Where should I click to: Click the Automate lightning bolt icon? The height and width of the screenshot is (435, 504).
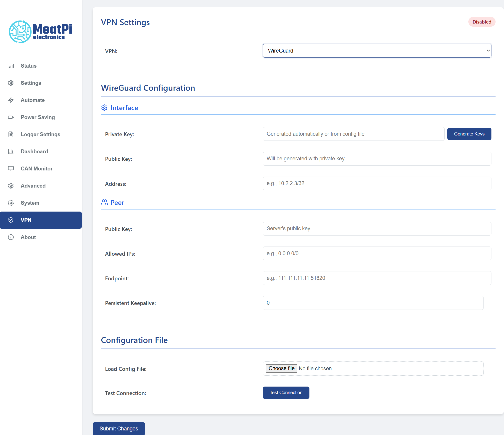tap(11, 100)
